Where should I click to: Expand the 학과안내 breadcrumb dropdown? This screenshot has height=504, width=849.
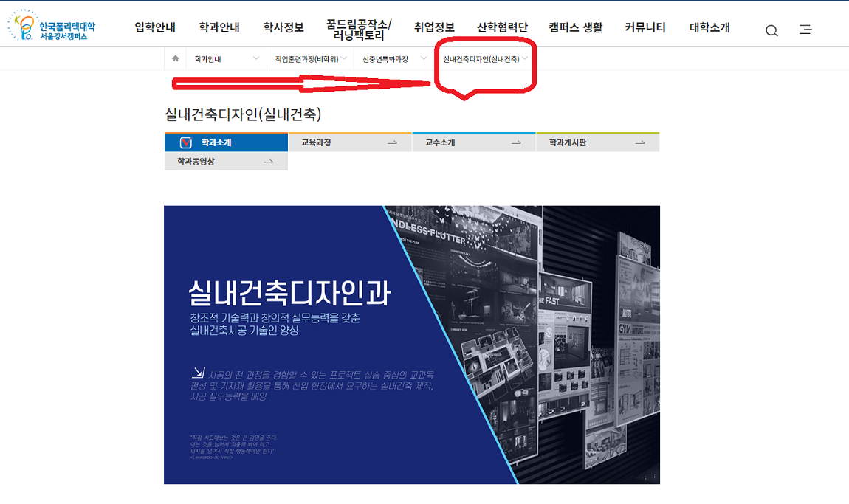point(255,58)
